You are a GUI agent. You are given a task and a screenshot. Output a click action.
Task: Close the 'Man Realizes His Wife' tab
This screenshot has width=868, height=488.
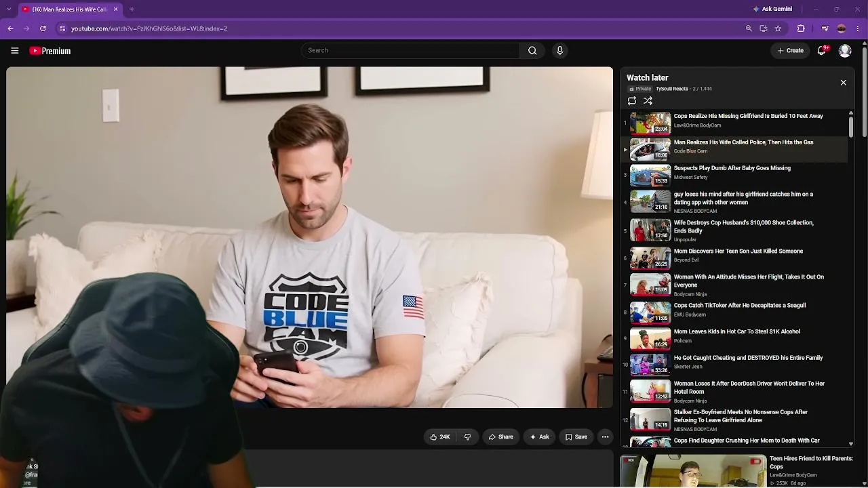[116, 9]
